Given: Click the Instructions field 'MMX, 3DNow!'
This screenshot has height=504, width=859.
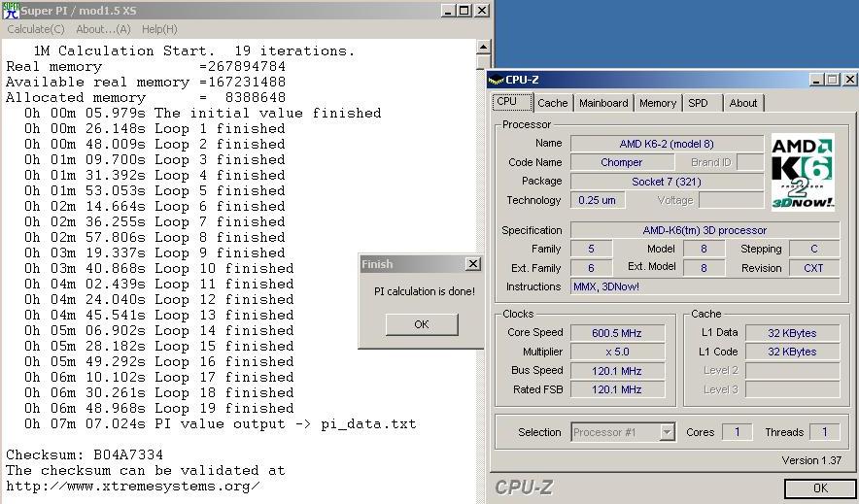Looking at the screenshot, I should (705, 286).
